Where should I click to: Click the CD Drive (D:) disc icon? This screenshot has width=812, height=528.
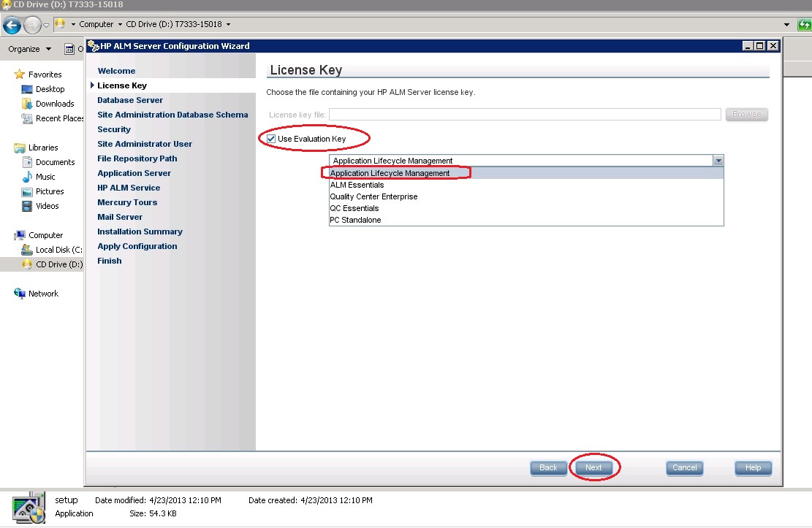tap(27, 264)
